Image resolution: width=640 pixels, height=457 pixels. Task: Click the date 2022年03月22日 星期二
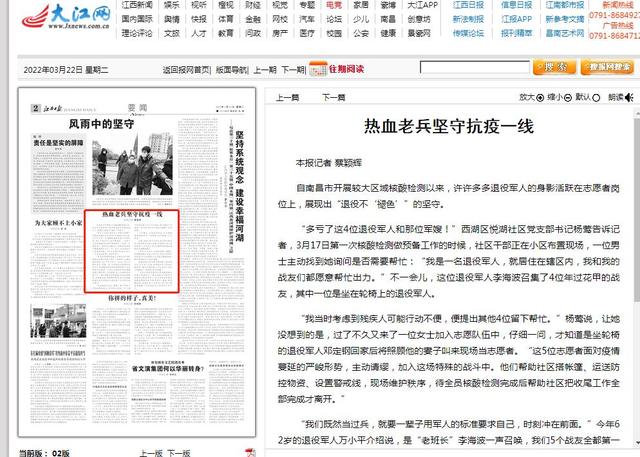pos(66,70)
